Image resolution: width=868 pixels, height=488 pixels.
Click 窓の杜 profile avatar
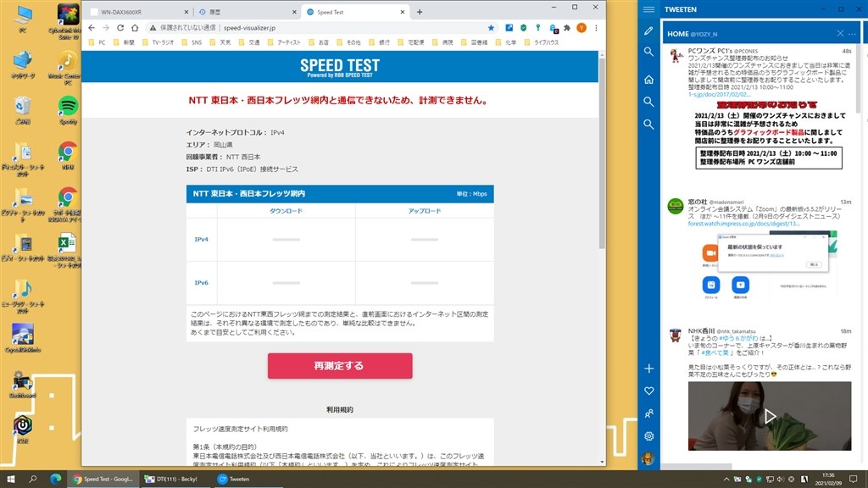(675, 207)
